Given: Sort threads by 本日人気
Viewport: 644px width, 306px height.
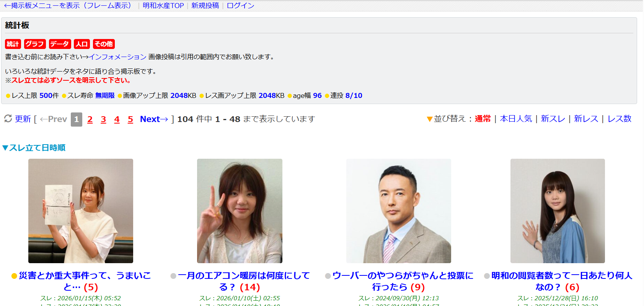Looking at the screenshot, I should click(x=516, y=119).
